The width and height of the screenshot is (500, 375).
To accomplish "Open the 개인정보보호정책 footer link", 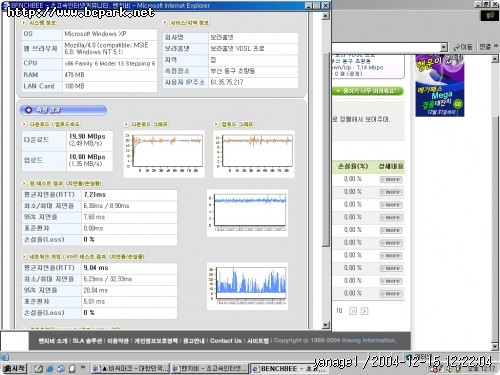I will click(156, 341).
